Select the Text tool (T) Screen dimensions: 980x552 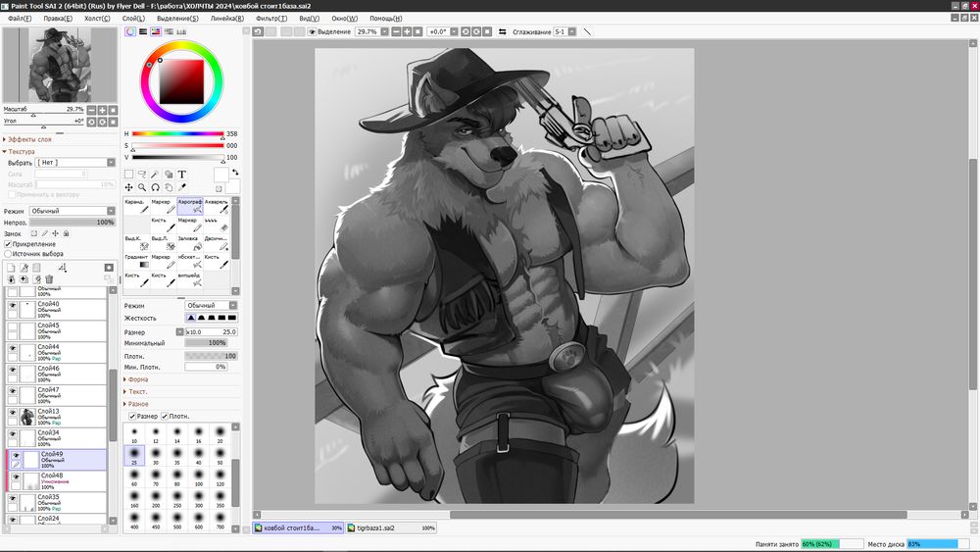click(182, 175)
